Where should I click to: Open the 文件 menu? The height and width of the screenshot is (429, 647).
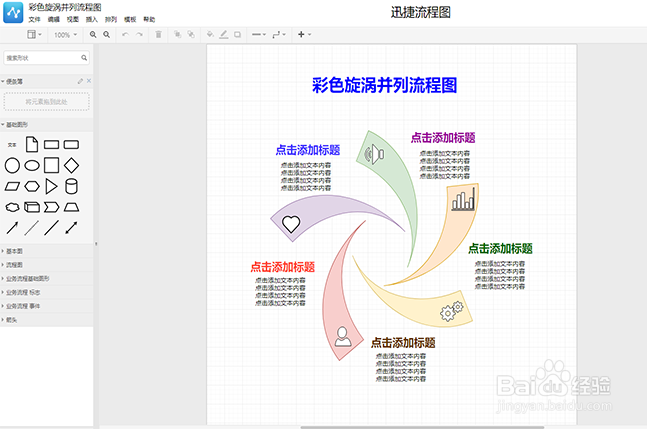pyautogui.click(x=35, y=19)
